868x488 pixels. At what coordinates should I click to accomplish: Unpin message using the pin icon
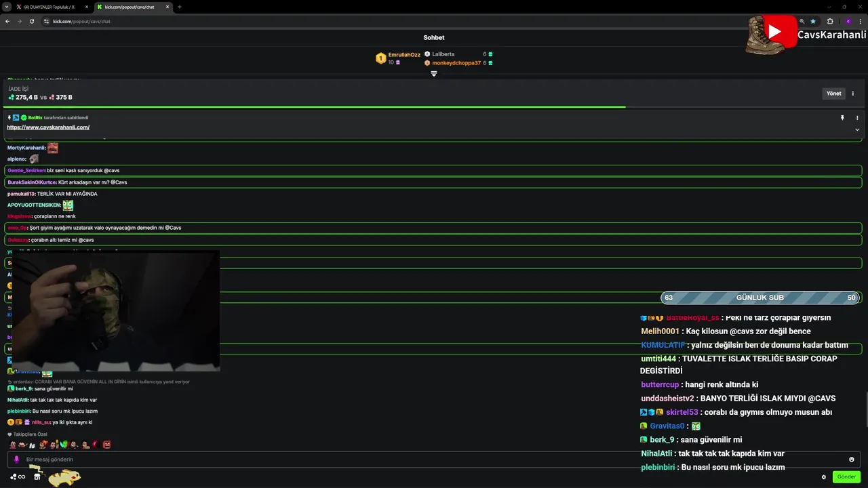pyautogui.click(x=842, y=118)
